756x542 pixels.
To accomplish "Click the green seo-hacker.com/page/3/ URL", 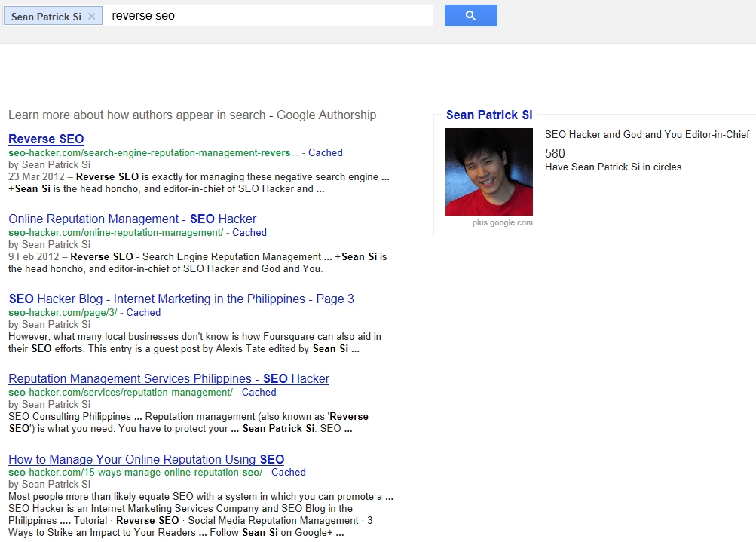I will pyautogui.click(x=63, y=312).
